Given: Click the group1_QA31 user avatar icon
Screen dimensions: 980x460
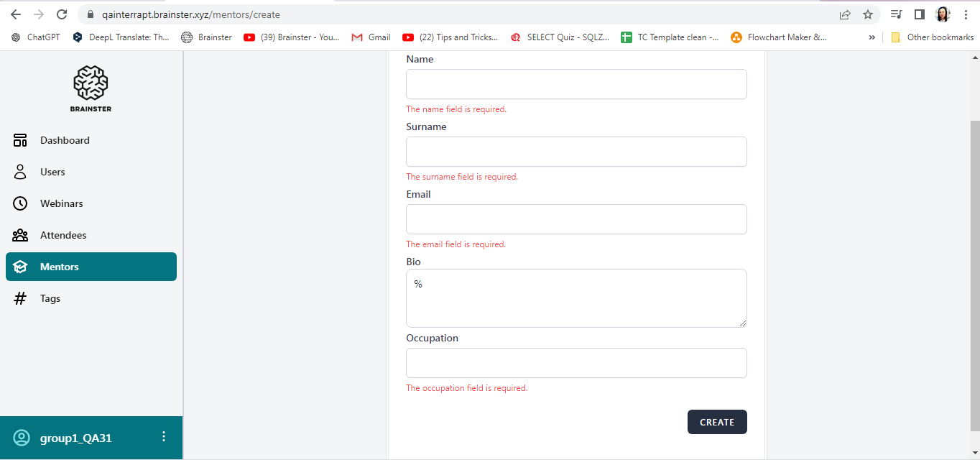Looking at the screenshot, I should click(22, 438).
